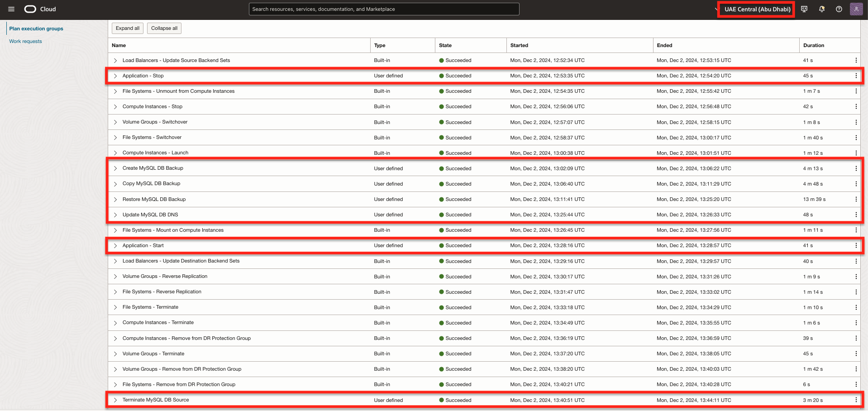Open actions menu for File Systems - Unmount row
Image resolution: width=868 pixels, height=411 pixels.
coord(856,91)
